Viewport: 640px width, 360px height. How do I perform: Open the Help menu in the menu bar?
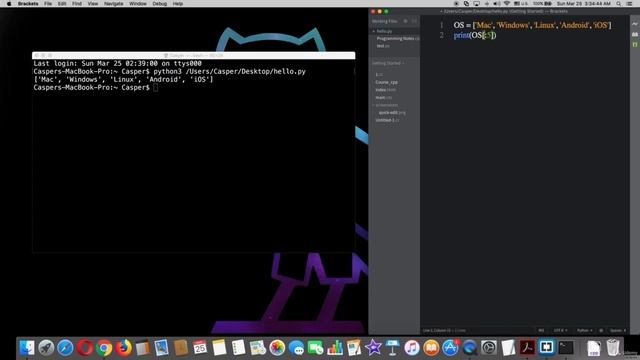coord(178,4)
